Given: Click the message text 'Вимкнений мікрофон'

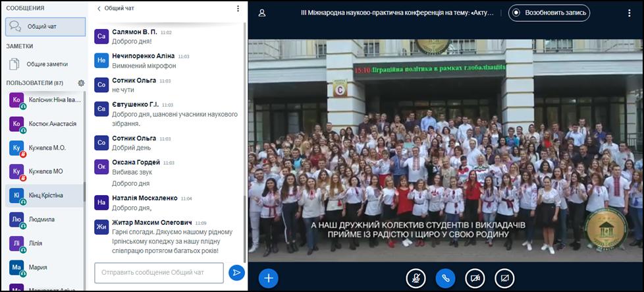Looking at the screenshot, I should 144,66.
